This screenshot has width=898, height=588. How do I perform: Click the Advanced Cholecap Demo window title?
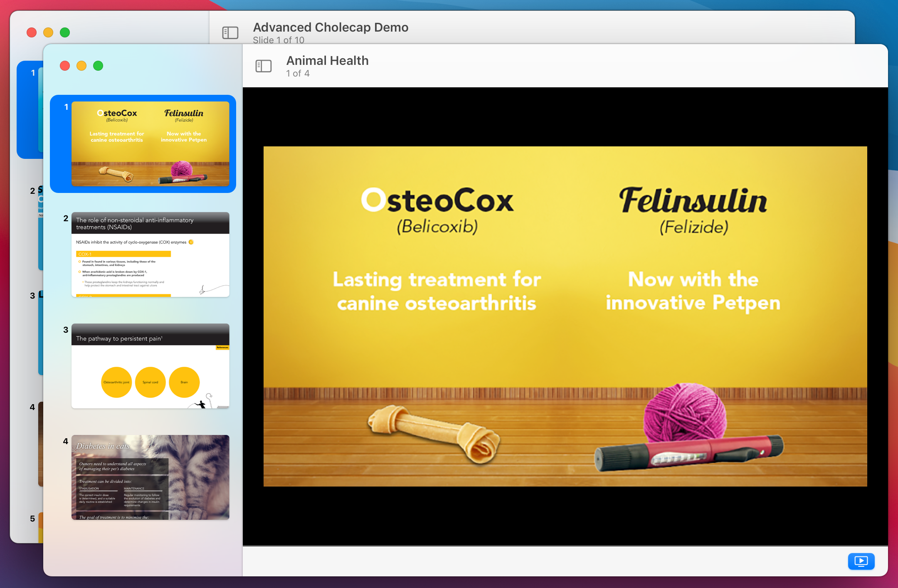[x=331, y=27]
